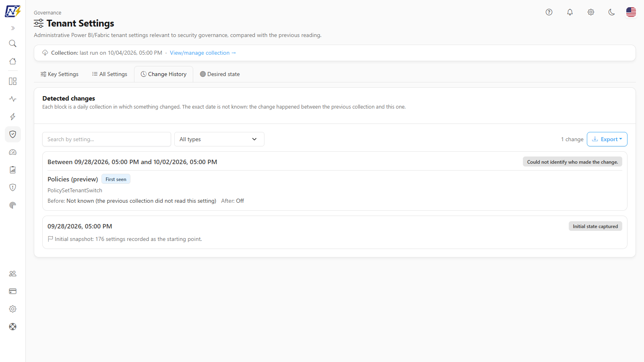Open the Export dropdown button
644x362 pixels.
point(607,139)
